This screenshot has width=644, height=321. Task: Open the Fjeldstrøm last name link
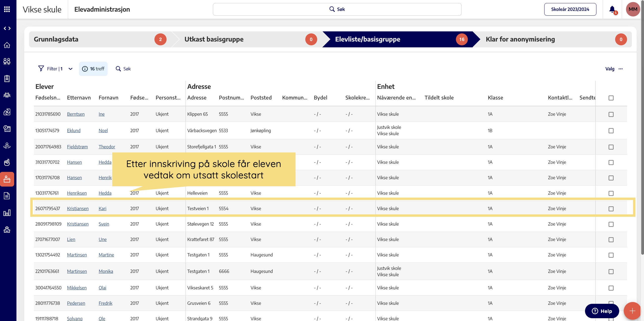[x=77, y=147]
